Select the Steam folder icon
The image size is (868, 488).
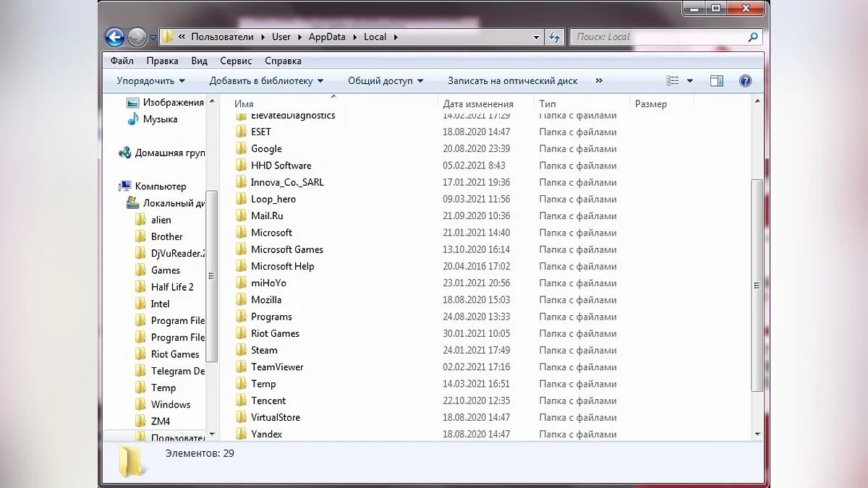click(x=241, y=350)
